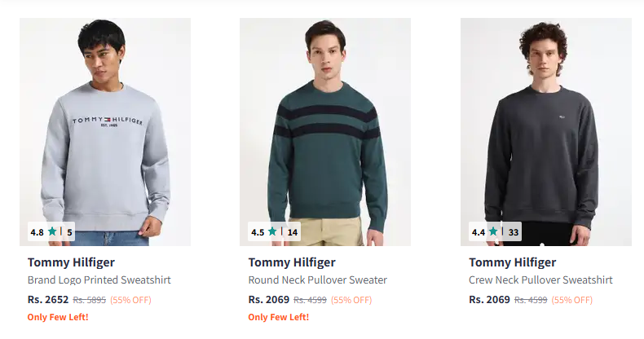This screenshot has height=339, width=644.
Task: Click Only Few Left under Brand Logo Sweatshirt
Action: pyautogui.click(x=58, y=317)
